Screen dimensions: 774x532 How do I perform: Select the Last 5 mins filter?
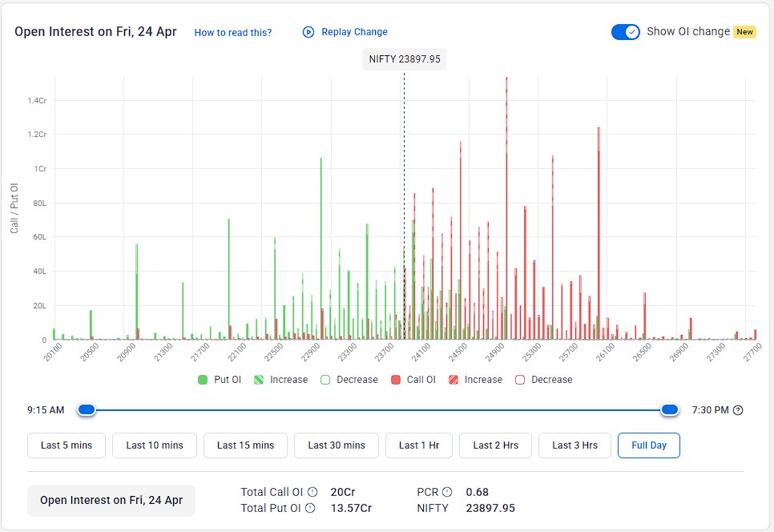click(x=67, y=445)
